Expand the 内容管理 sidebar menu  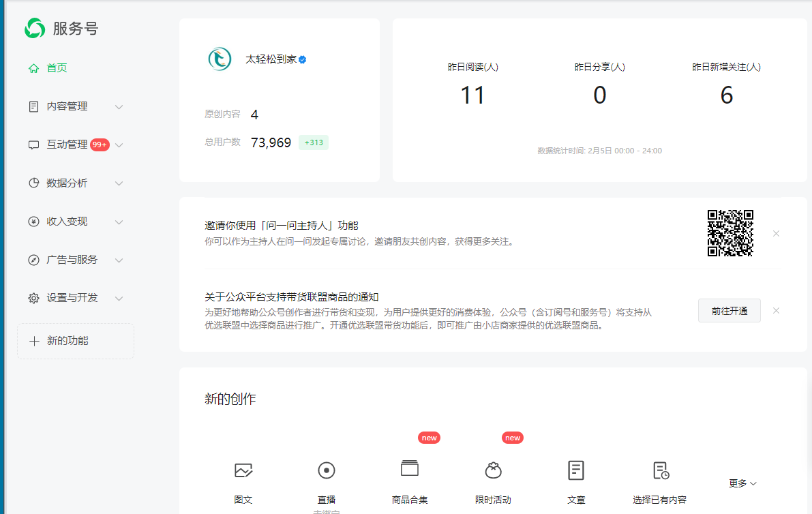tap(75, 106)
